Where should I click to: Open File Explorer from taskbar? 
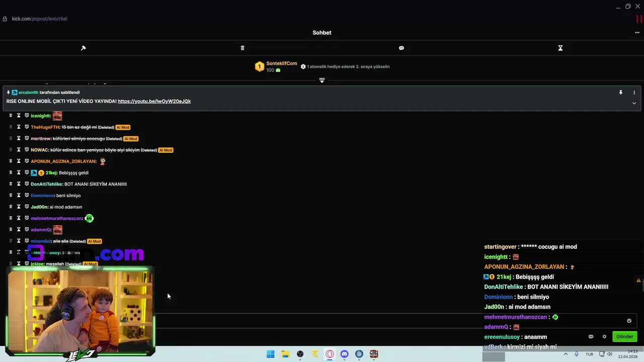click(285, 354)
